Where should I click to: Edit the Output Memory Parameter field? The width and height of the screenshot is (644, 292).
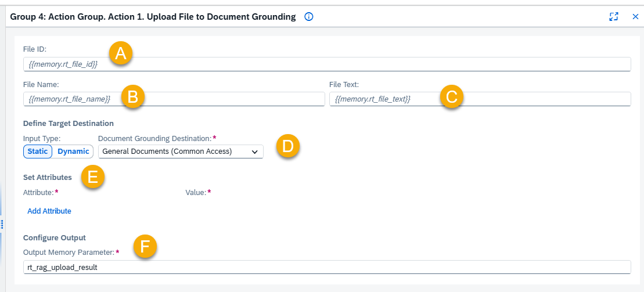pyautogui.click(x=327, y=267)
